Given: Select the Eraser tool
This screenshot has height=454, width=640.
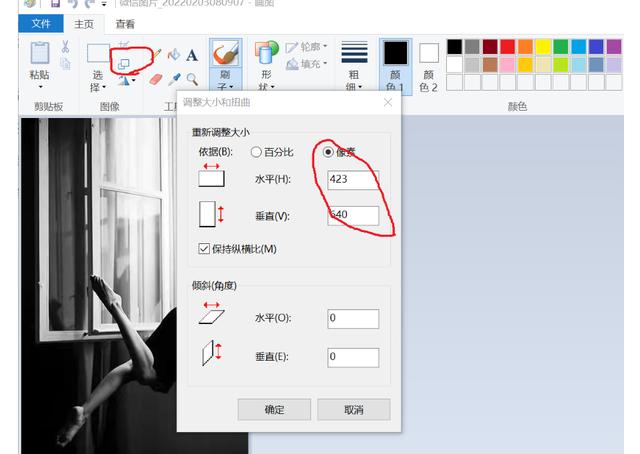Looking at the screenshot, I should point(156,78).
